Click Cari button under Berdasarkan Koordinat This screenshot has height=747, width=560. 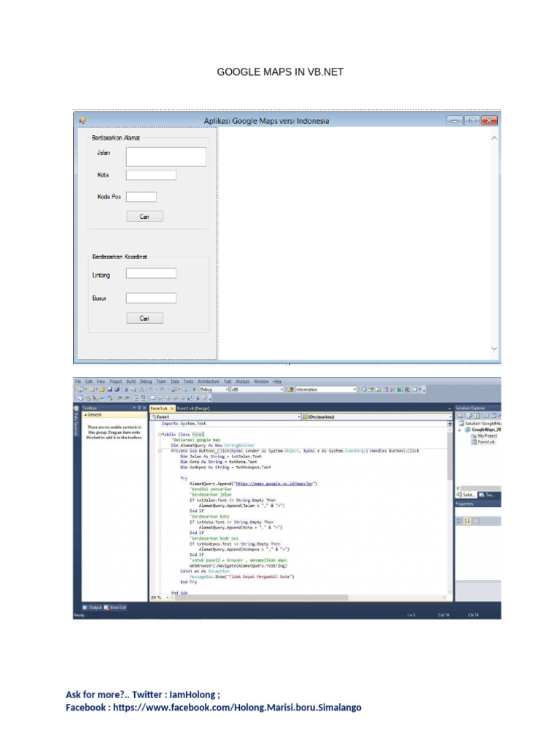tap(145, 318)
